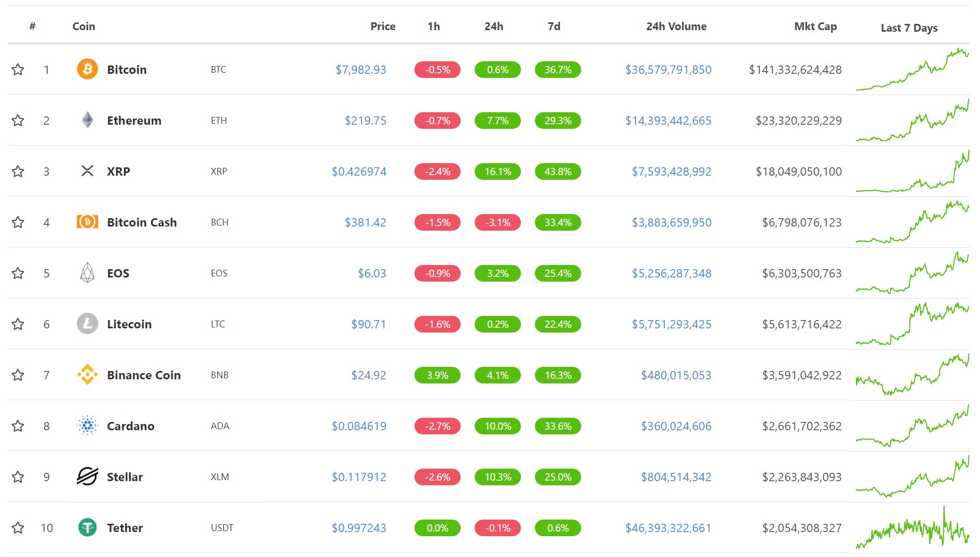Click XRP's 43.8% 7d badge
Image resolution: width=980 pixels, height=557 pixels.
pyautogui.click(x=558, y=171)
